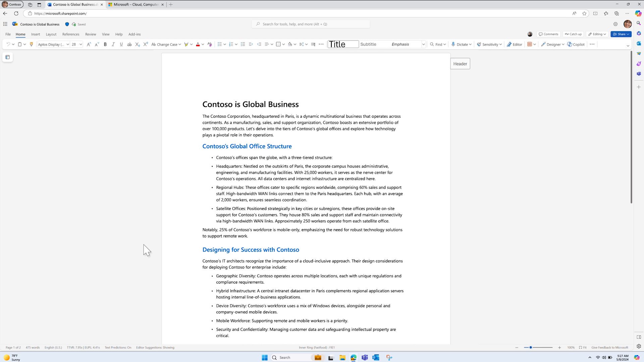The image size is (644, 362).
Task: Click the Add to favorites star in address bar
Action: pos(584,13)
